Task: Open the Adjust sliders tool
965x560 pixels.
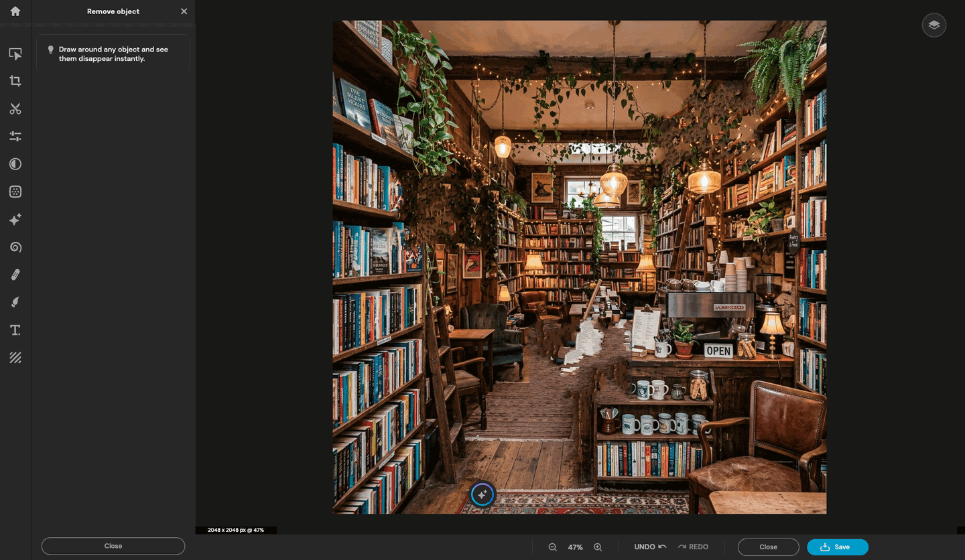Action: pyautogui.click(x=15, y=137)
